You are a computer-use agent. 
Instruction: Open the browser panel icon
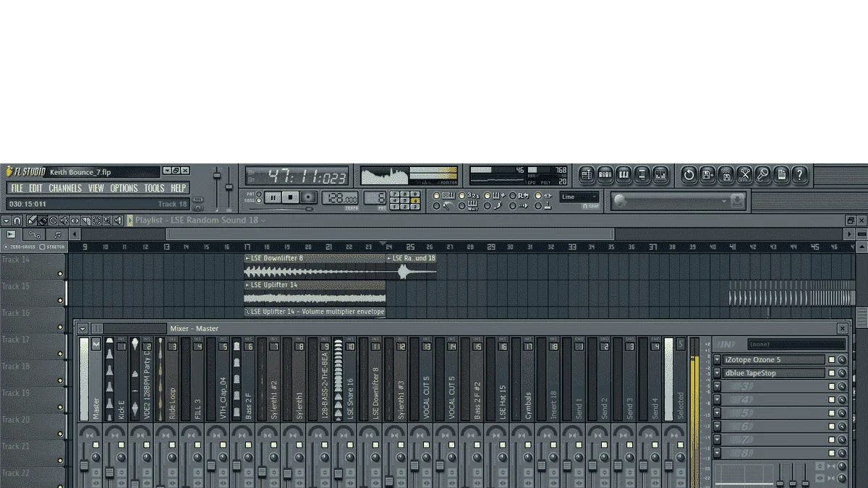(x=642, y=175)
